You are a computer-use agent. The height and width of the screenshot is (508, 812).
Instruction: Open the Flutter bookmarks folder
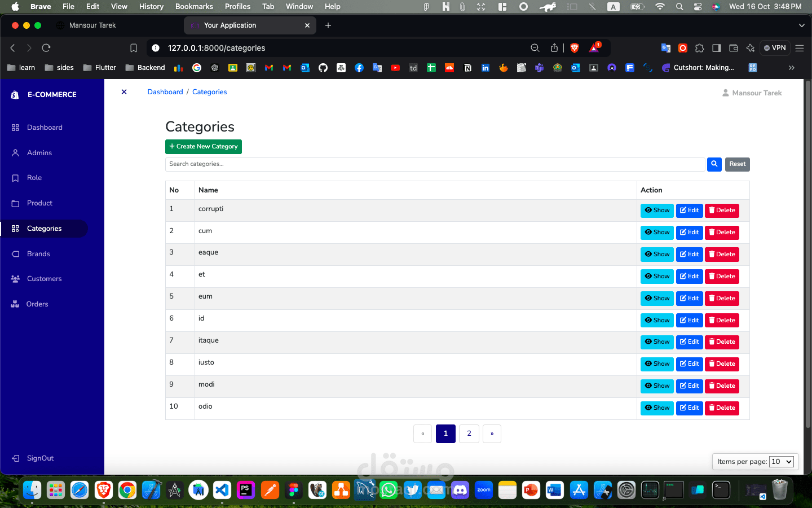pos(100,68)
